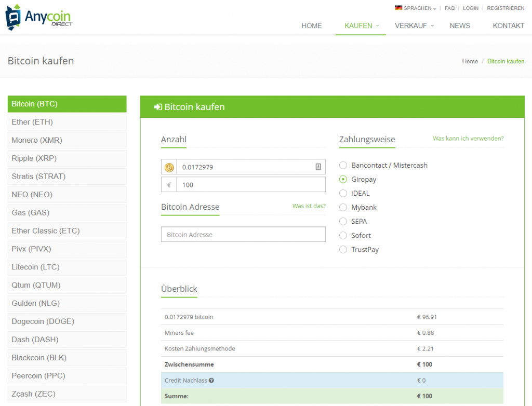Screen dimensions: 532x406
Task: Select Ether (ETH) in the coin list
Action: (67, 122)
